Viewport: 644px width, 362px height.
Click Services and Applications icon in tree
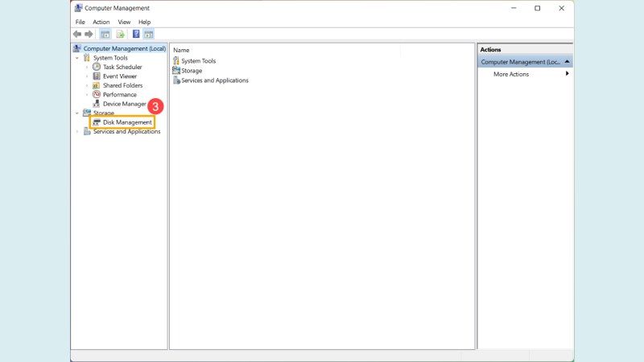(87, 131)
